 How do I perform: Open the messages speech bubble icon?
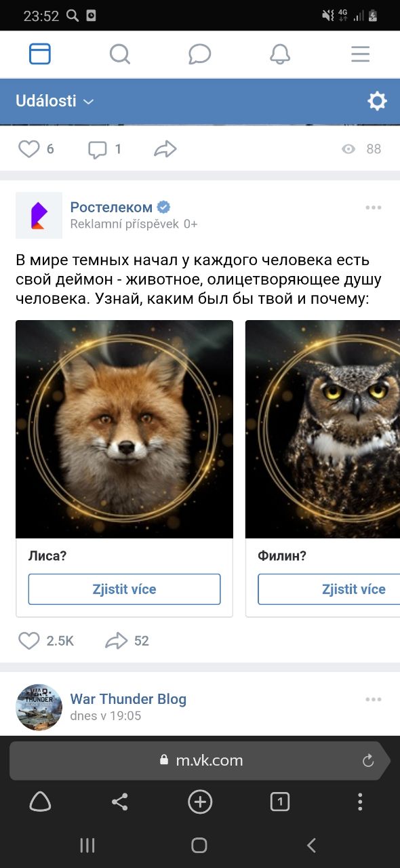tap(200, 54)
